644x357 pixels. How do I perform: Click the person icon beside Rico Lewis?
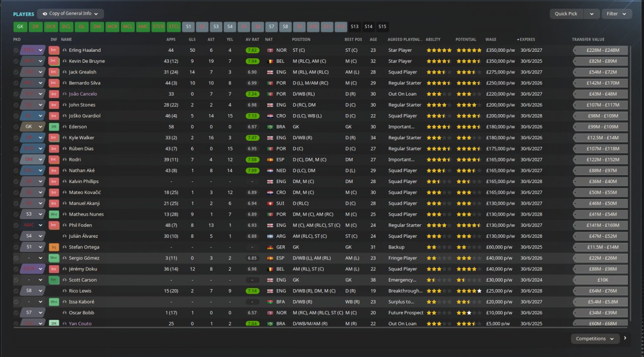coord(64,291)
